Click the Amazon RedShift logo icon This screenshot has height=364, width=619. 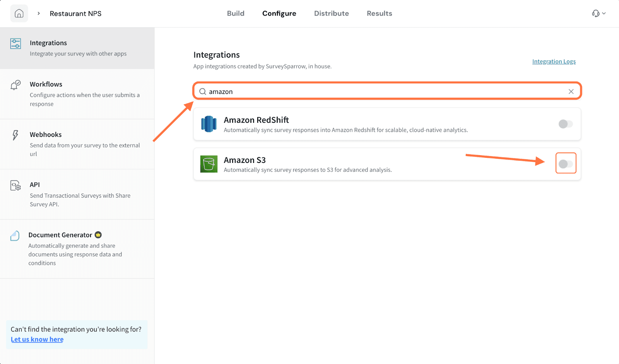209,124
